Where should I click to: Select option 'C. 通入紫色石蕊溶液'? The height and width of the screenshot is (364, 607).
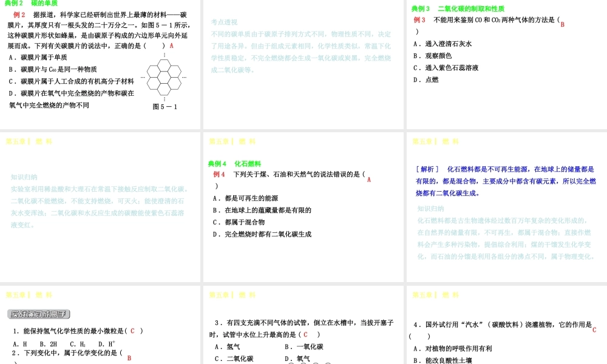click(446, 68)
